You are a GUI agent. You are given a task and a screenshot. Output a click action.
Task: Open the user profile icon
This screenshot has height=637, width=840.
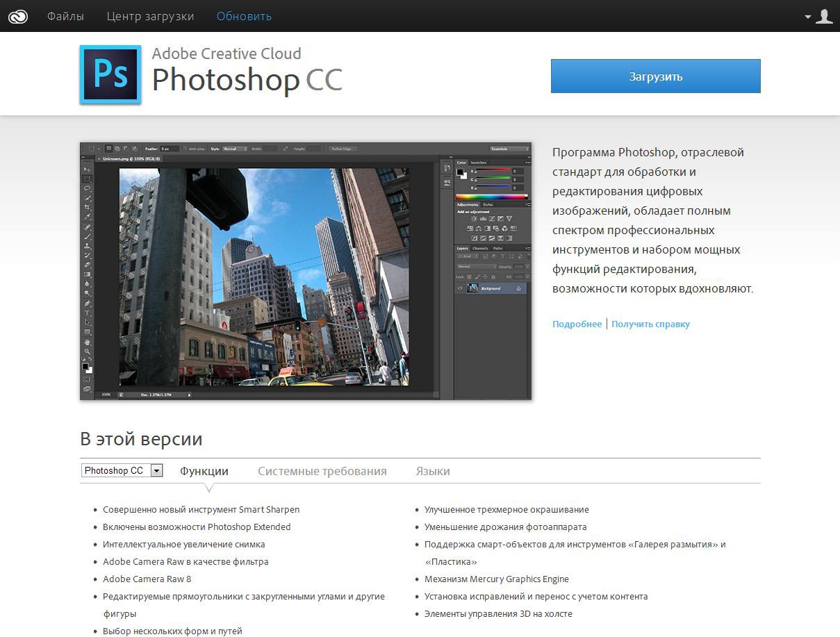tap(824, 16)
